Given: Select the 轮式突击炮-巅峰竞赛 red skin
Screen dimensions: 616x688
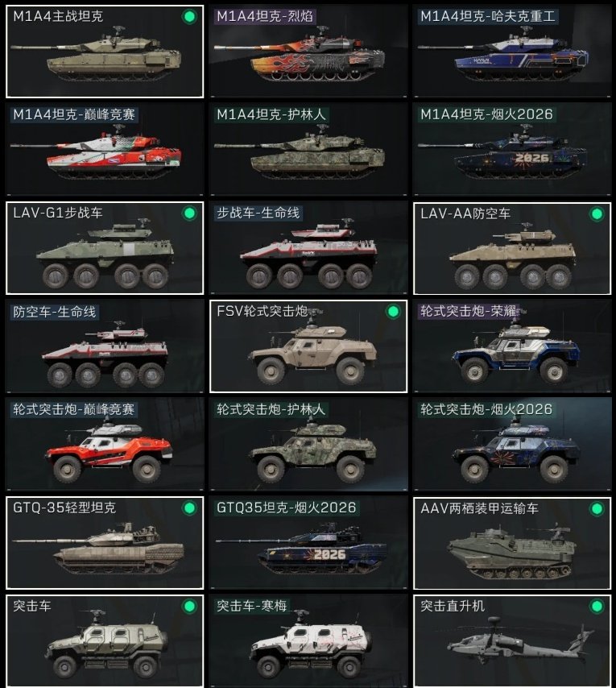Looking at the screenshot, I should 105,445.
